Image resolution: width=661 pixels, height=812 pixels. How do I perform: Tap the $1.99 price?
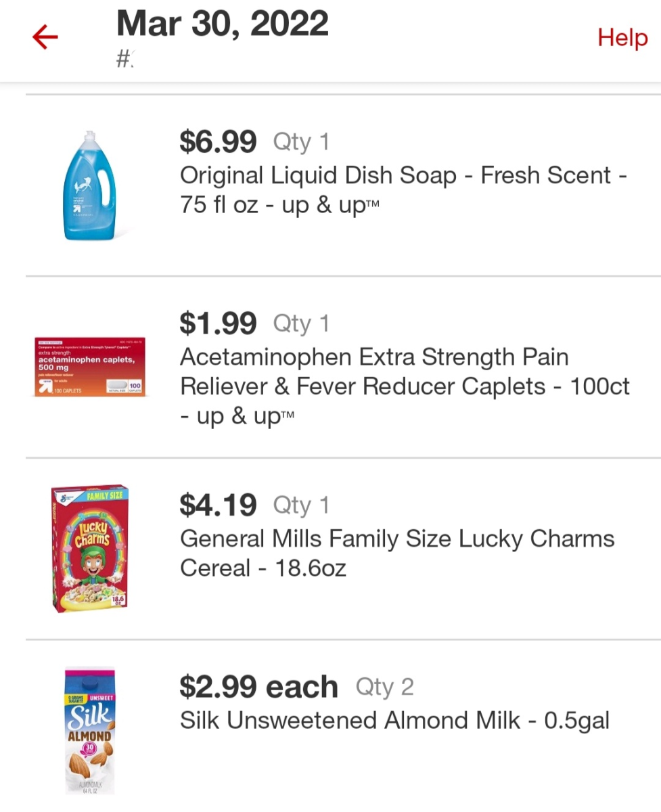coord(218,323)
